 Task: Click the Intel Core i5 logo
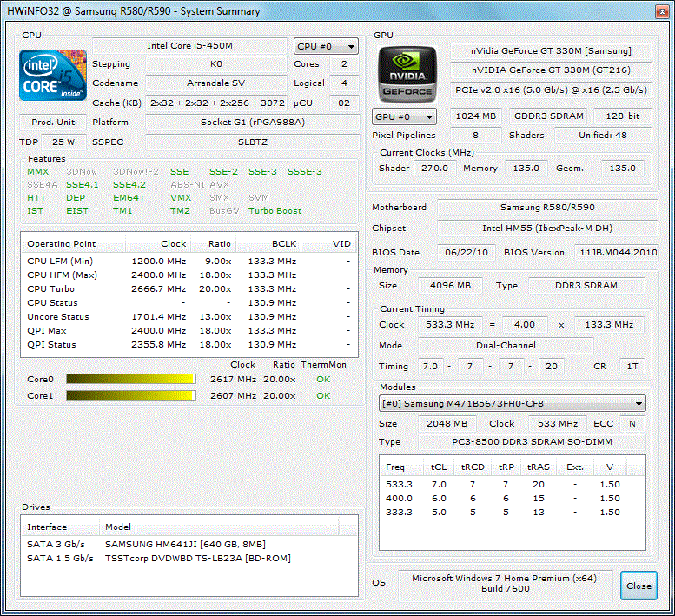pyautogui.click(x=53, y=76)
